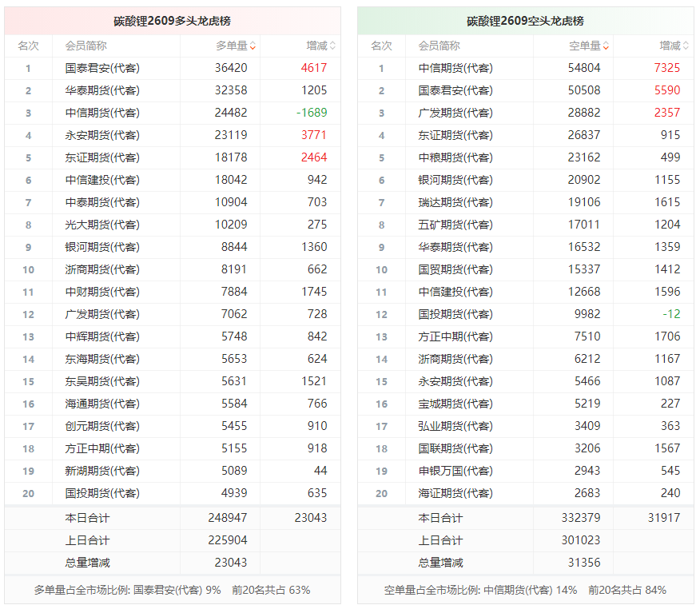700x609 pixels.
Task: Select 弘业期货(代客) row
Action: [526, 426]
